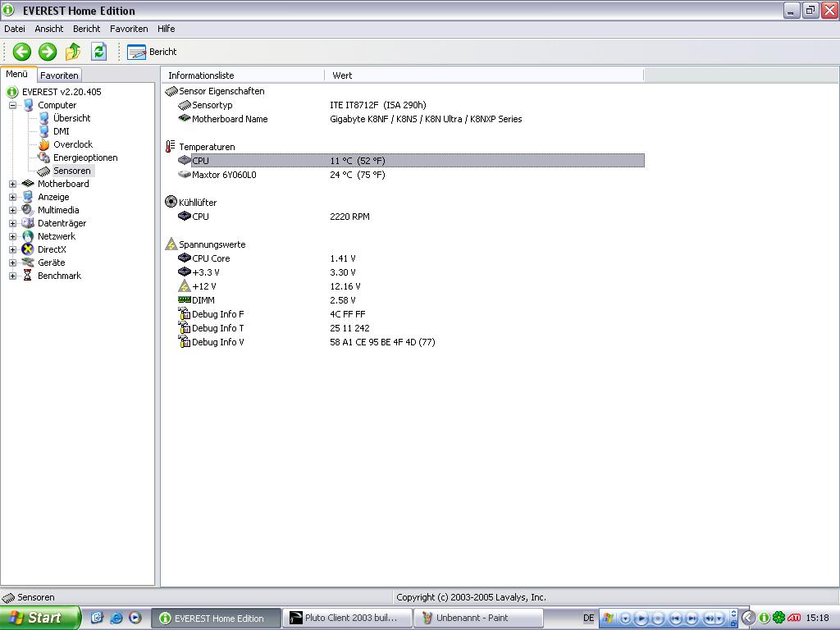Click the Informationsliste column header
840x630 pixels.
(x=243, y=75)
